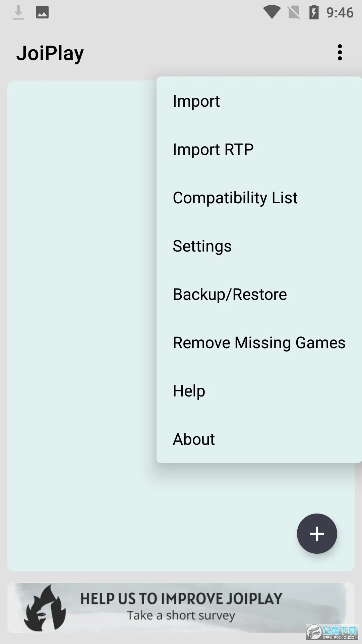Viewport: 362px width, 644px height.
Task: Tap the image notification icon in status bar
Action: pos(42,12)
